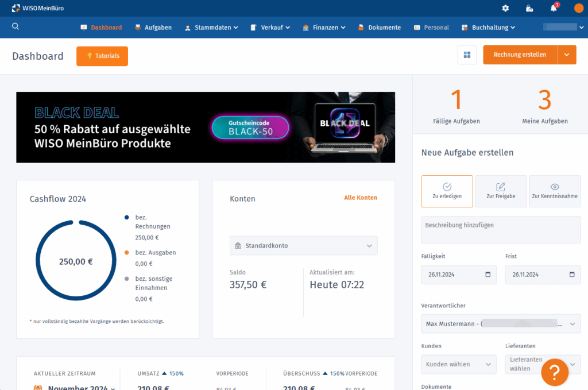Open the 'Kunden wählen' dropdown
Viewport: 588px width, 390px height.
(459, 364)
